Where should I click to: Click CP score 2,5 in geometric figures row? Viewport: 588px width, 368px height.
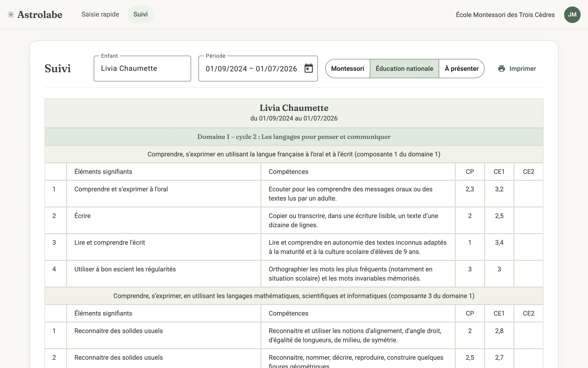click(470, 357)
